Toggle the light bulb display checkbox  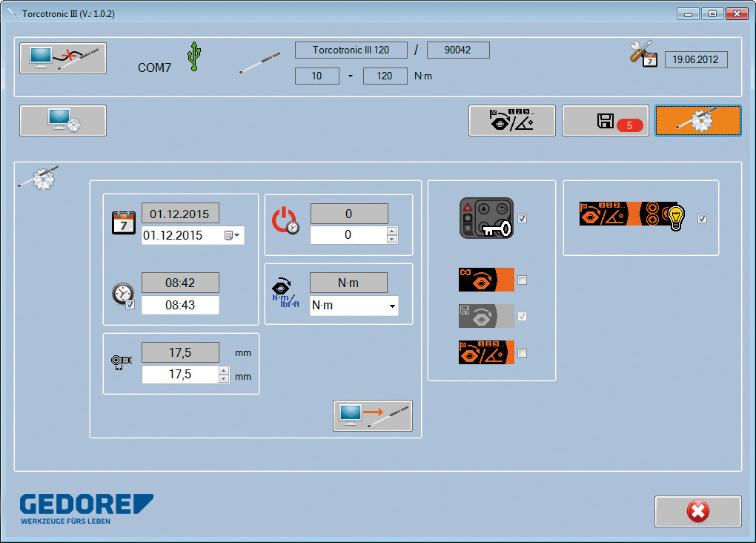703,219
